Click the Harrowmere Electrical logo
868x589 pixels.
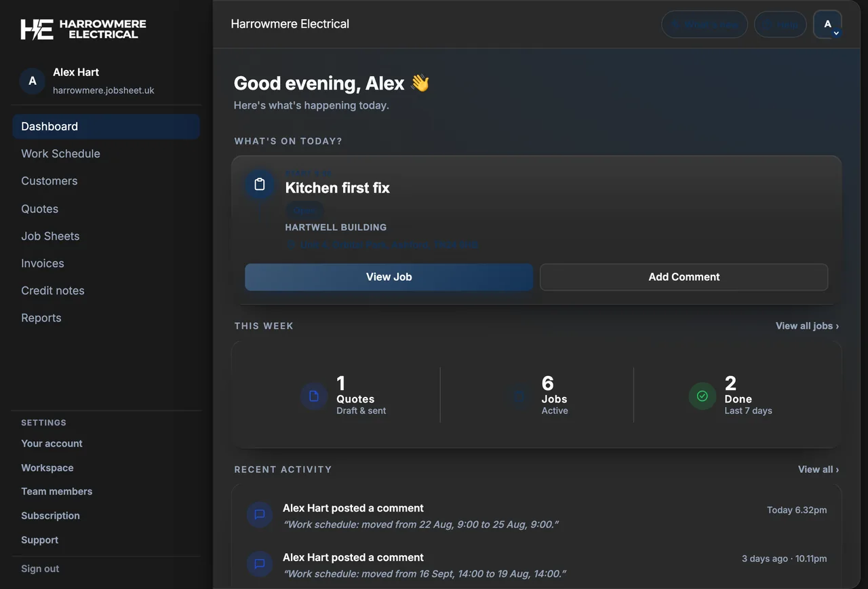83,28
